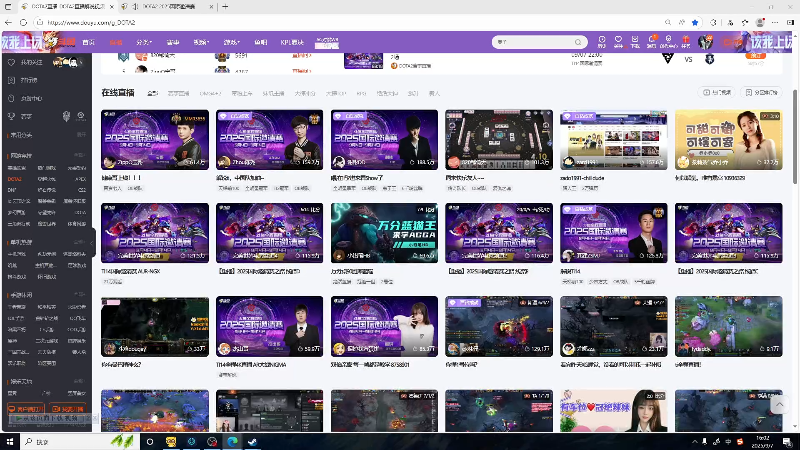
Task: Open the second sidebar item below 我的关注
Action: 29,80
